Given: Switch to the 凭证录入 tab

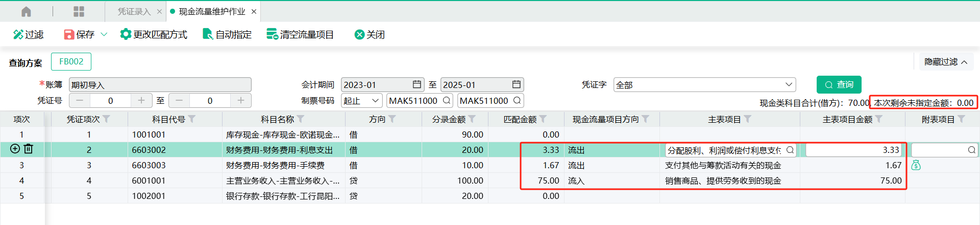Looking at the screenshot, I should pos(134,11).
